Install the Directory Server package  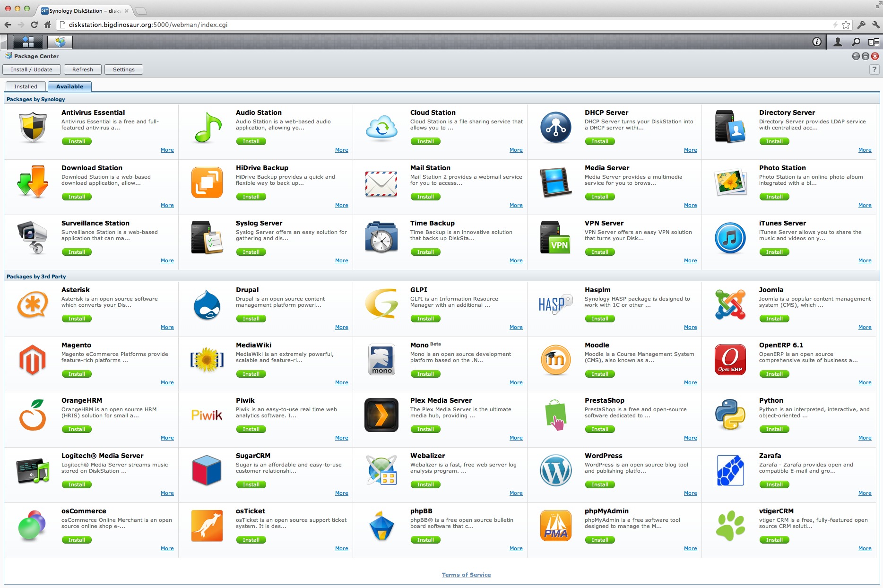(x=774, y=141)
